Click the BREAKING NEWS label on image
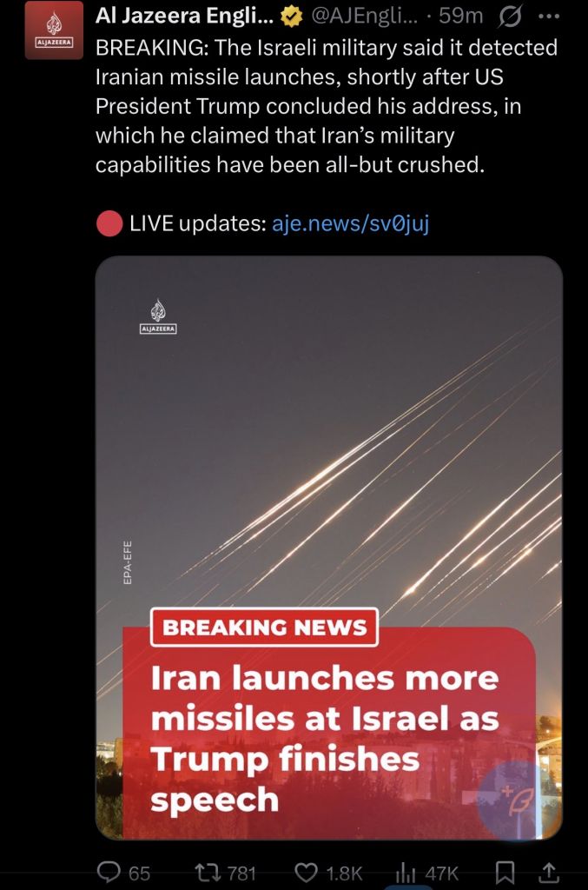The image size is (588, 890). (264, 628)
